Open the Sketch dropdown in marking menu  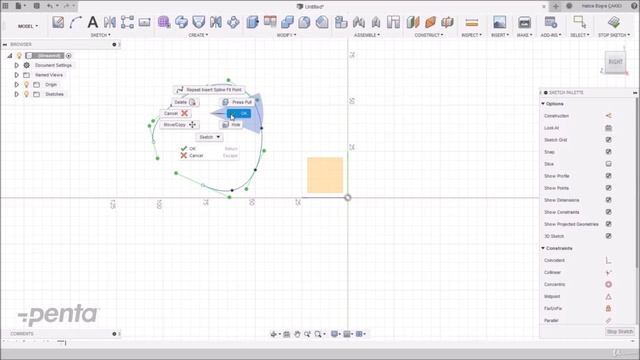pyautogui.click(x=209, y=137)
